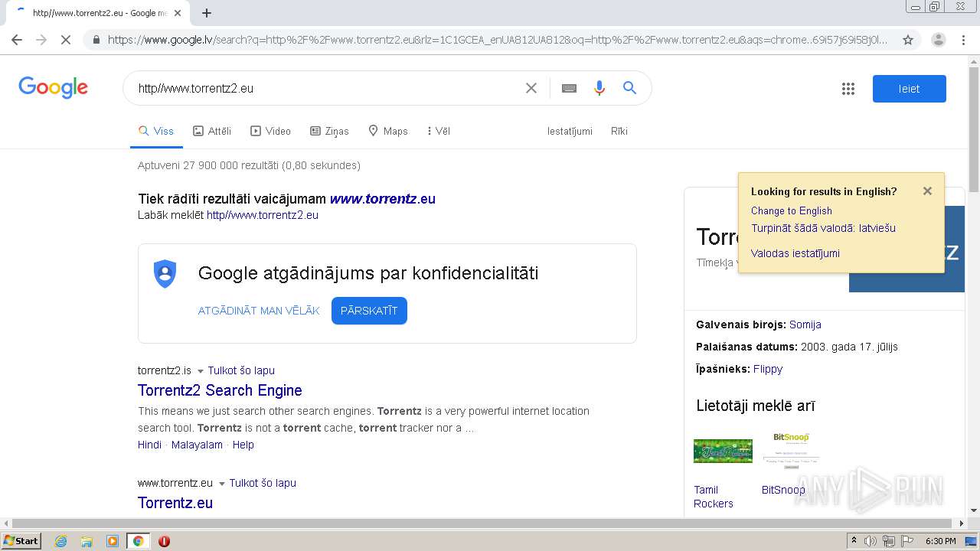The width and height of the screenshot is (980, 551).
Task: Open the Tamil Rockers thumbnail
Action: (723, 452)
